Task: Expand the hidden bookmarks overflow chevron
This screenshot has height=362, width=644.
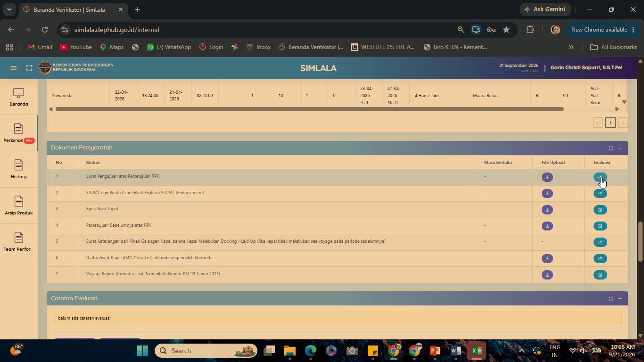Action: tap(571, 47)
